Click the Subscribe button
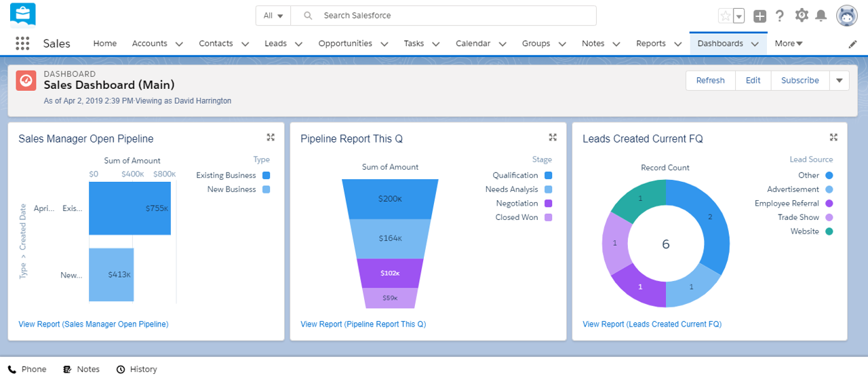Viewport: 868px width, 376px height. tap(800, 80)
